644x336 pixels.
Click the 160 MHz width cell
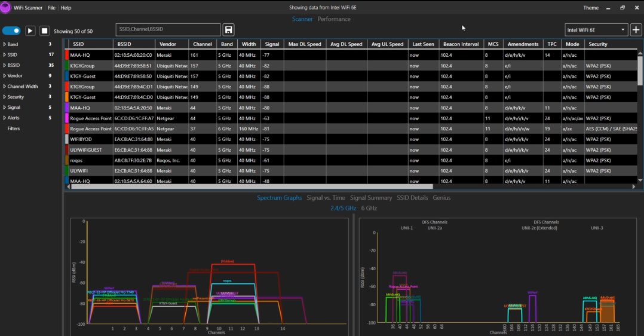point(249,129)
